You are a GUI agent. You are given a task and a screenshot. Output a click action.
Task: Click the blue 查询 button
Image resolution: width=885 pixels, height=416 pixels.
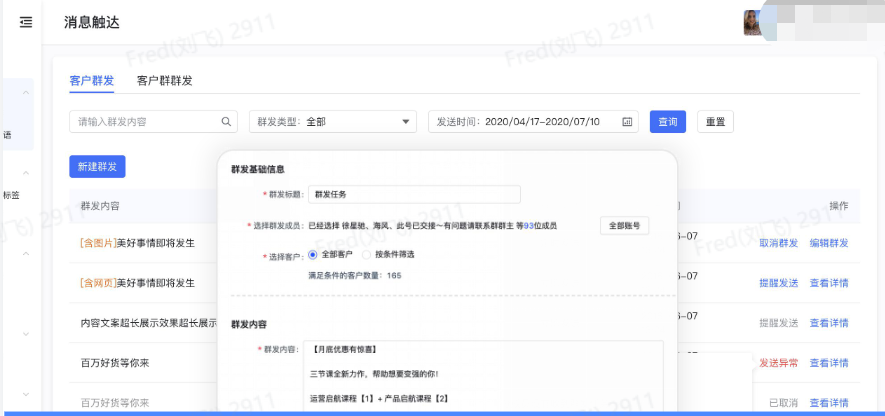[x=667, y=122]
